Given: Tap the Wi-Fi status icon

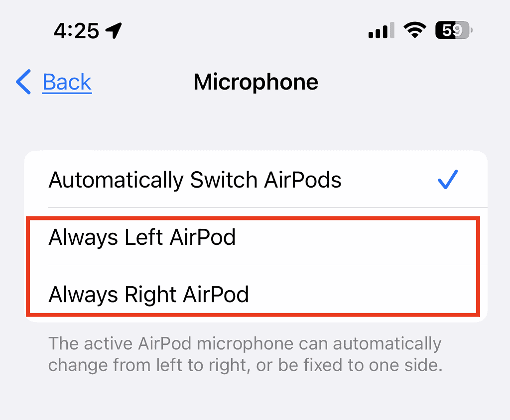Looking at the screenshot, I should 415,30.
